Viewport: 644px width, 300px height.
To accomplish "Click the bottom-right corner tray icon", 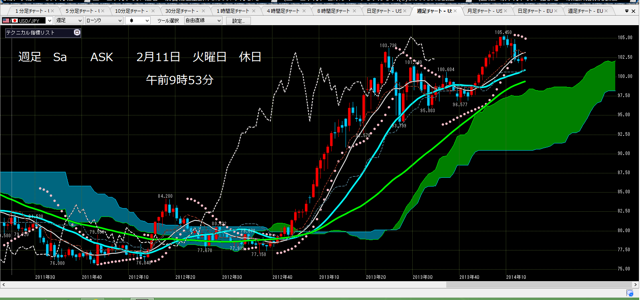I will point(630,293).
